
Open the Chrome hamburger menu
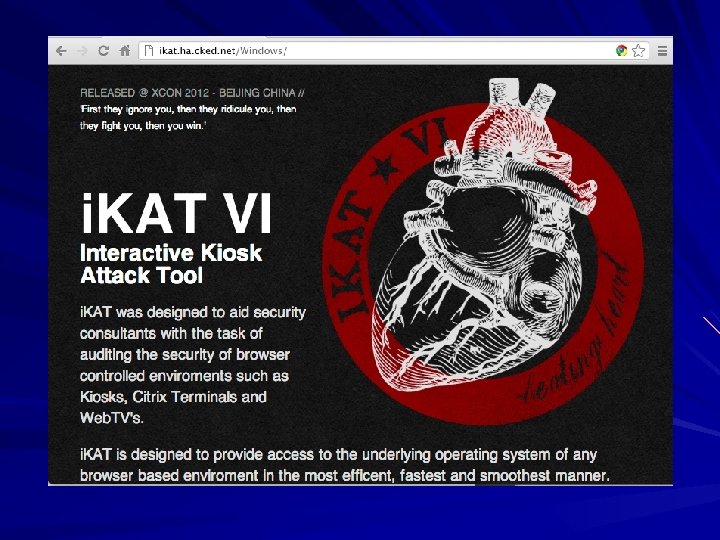[x=662, y=51]
